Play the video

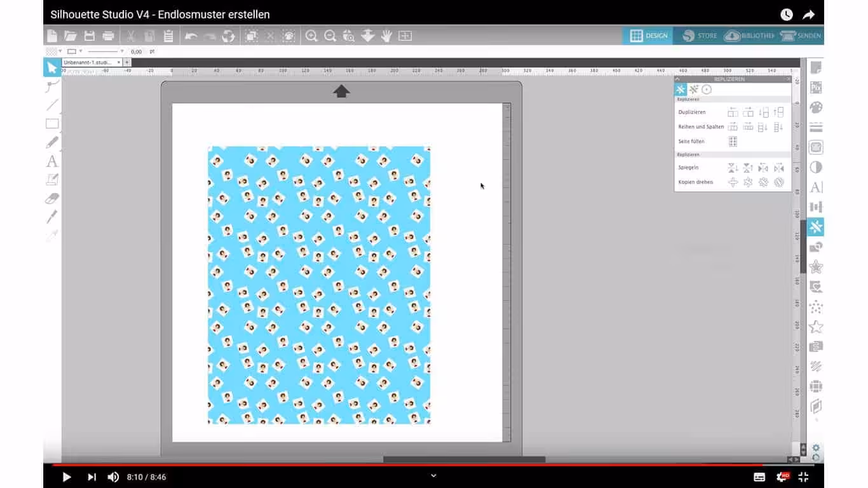tap(67, 477)
